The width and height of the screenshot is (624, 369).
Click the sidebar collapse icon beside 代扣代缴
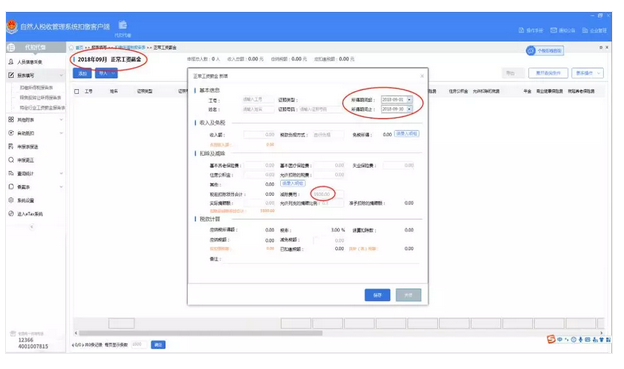pyautogui.click(x=11, y=47)
